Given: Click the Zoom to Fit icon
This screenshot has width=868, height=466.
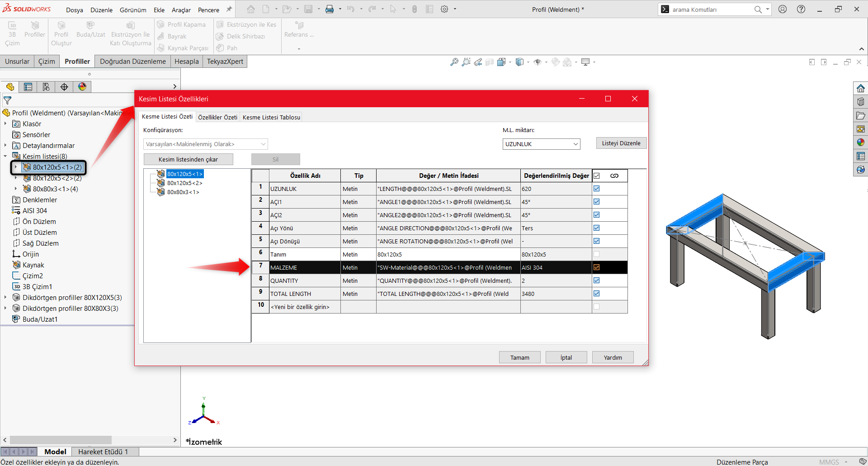Looking at the screenshot, I should [454, 62].
